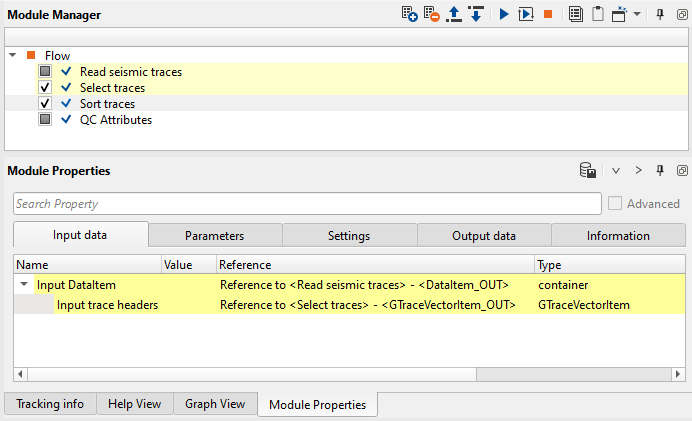The width and height of the screenshot is (692, 421).
Task: Click the remove module icon
Action: pyautogui.click(x=431, y=15)
